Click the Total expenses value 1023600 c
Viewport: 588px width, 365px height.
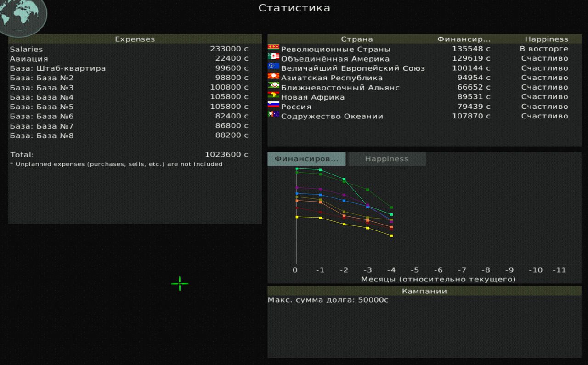tap(226, 155)
